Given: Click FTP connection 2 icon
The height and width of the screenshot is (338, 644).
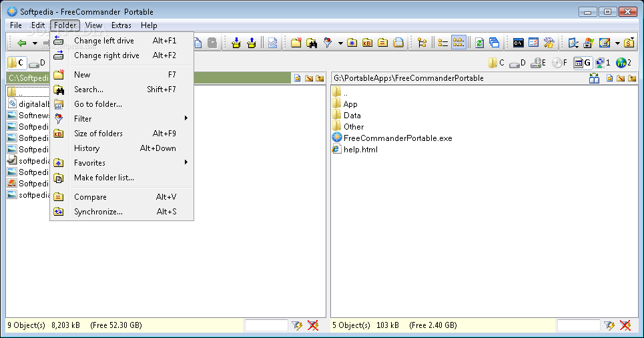Looking at the screenshot, I should (624, 63).
